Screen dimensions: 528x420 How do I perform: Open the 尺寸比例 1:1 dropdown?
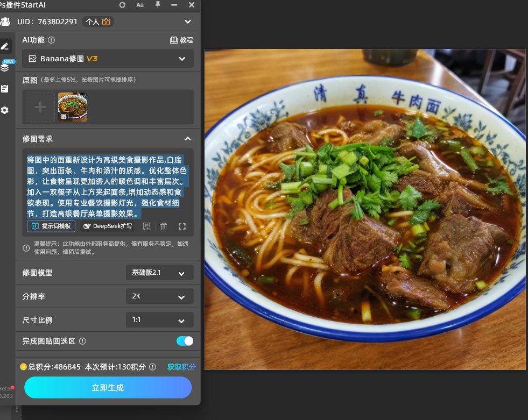click(x=160, y=320)
